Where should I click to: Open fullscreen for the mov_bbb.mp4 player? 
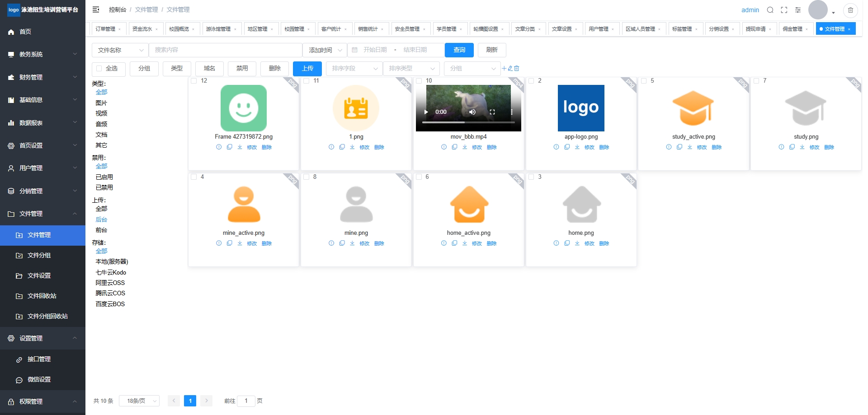coord(492,112)
